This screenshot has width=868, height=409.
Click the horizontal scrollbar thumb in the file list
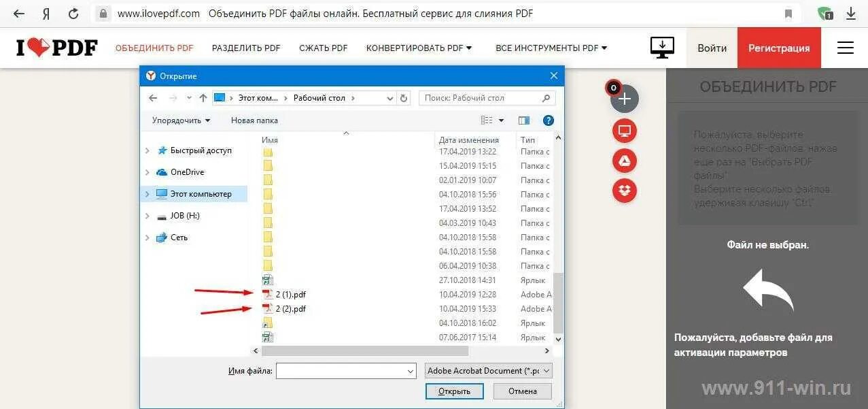[x=364, y=351]
